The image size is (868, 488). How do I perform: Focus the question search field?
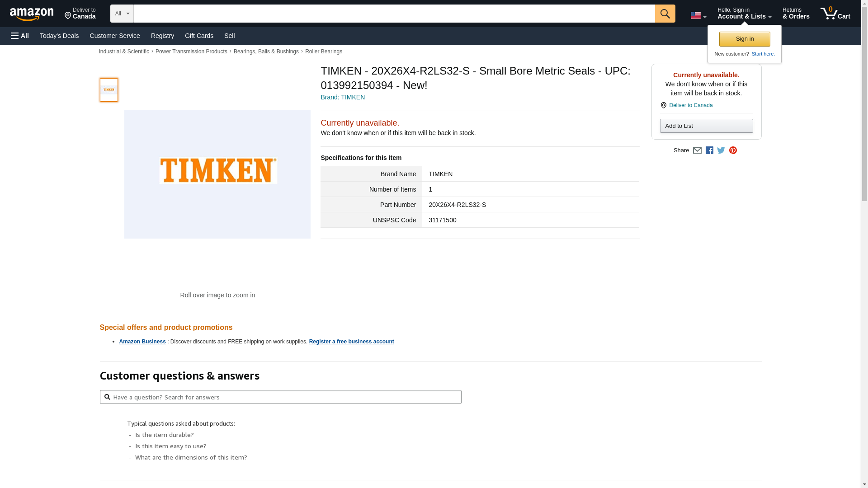pos(281,397)
